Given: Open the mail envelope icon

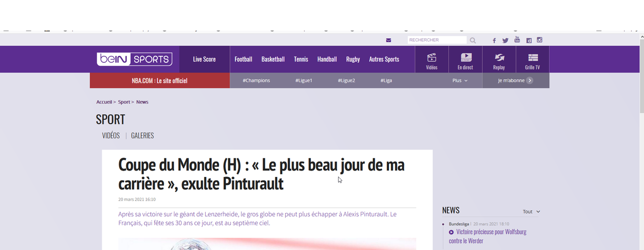Looking at the screenshot, I should tap(388, 40).
